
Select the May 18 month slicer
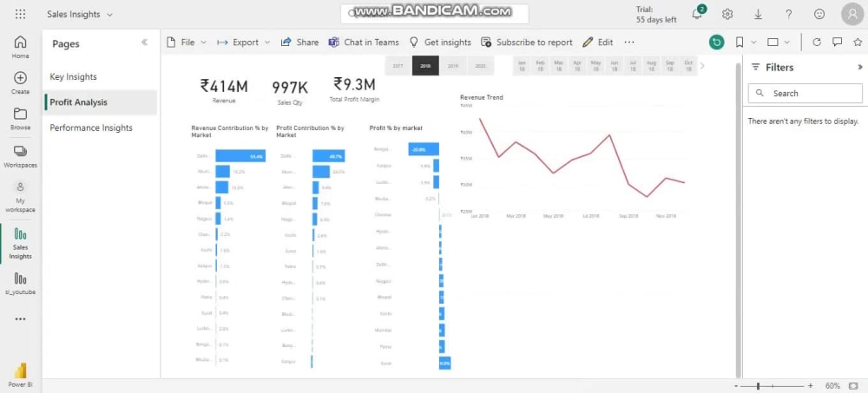(595, 66)
